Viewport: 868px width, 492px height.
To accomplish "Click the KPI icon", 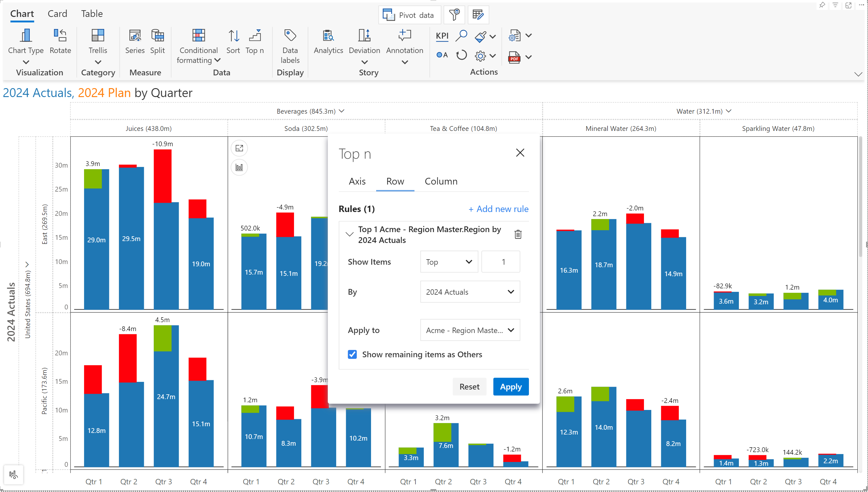I will click(442, 36).
